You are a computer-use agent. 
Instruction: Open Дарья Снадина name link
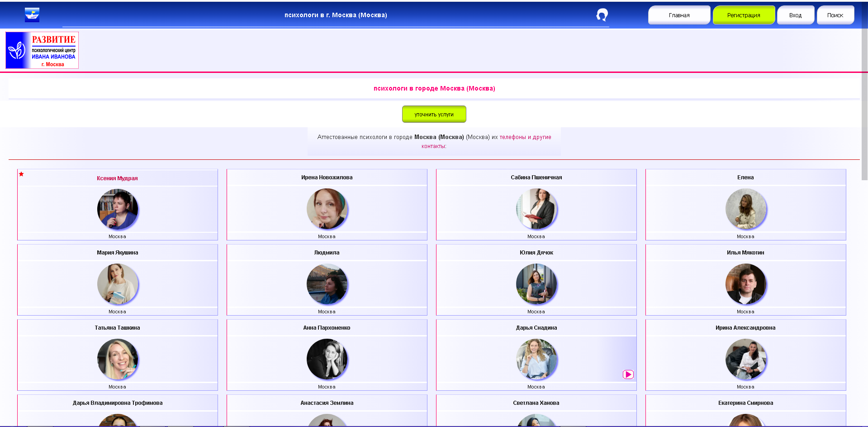point(536,328)
